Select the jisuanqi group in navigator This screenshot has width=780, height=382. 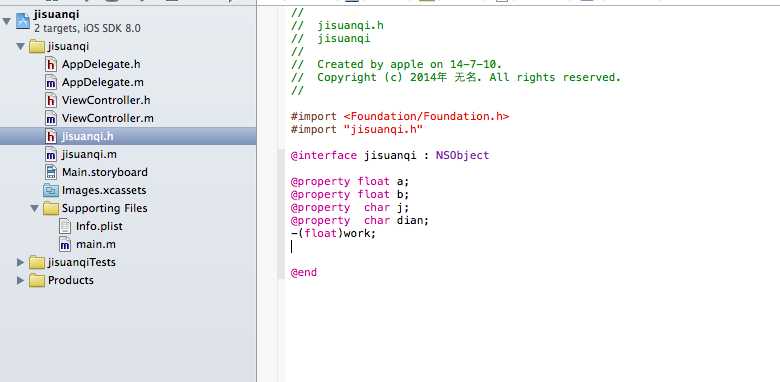(x=68, y=47)
